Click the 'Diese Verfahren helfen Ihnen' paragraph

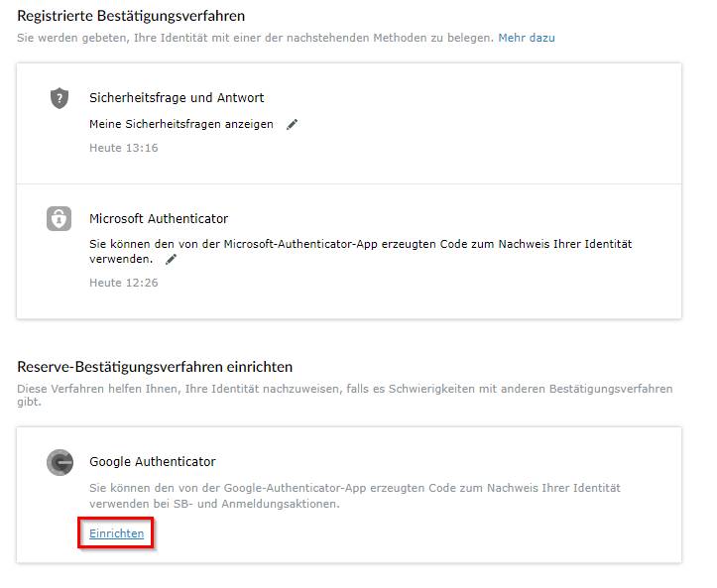pyautogui.click(x=345, y=395)
